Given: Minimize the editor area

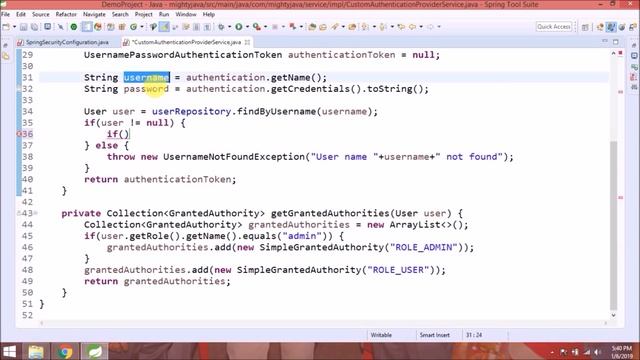Looking at the screenshot, I should 604,42.
